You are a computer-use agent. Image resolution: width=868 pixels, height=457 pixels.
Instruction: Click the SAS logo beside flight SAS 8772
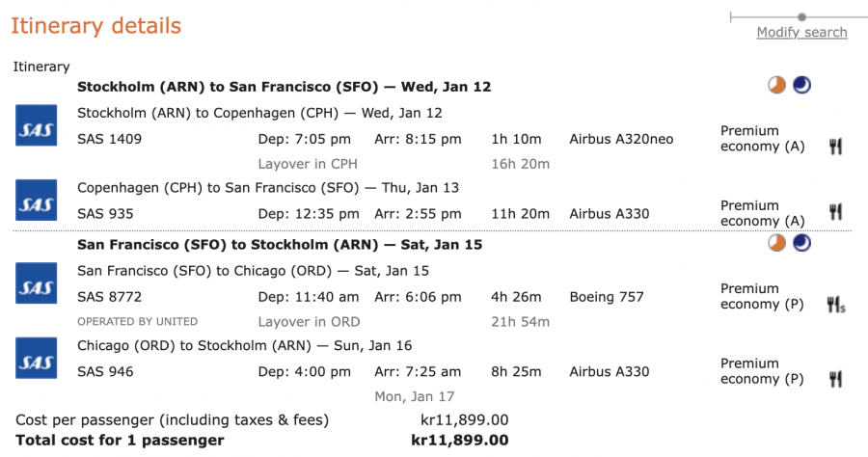(37, 282)
